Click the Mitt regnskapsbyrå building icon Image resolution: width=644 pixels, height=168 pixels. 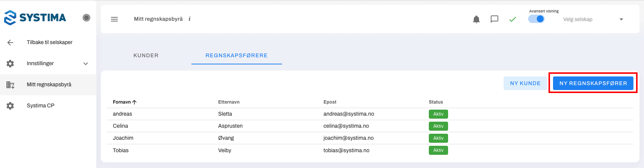[x=10, y=85]
